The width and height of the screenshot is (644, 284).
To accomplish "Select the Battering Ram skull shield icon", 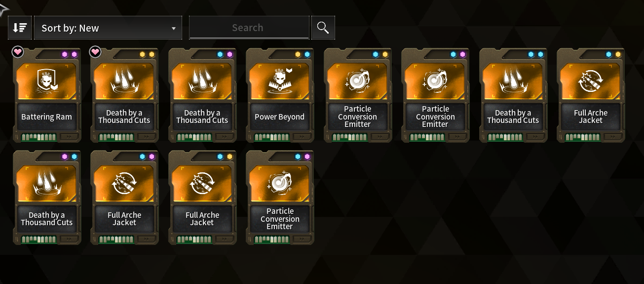I will click(x=46, y=81).
